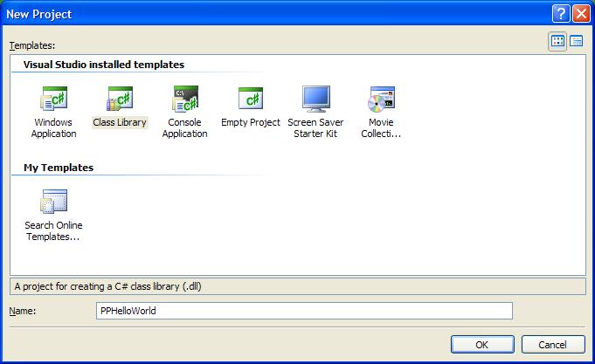Select the Windows Application template icon
The width and height of the screenshot is (595, 364).
pyautogui.click(x=54, y=99)
